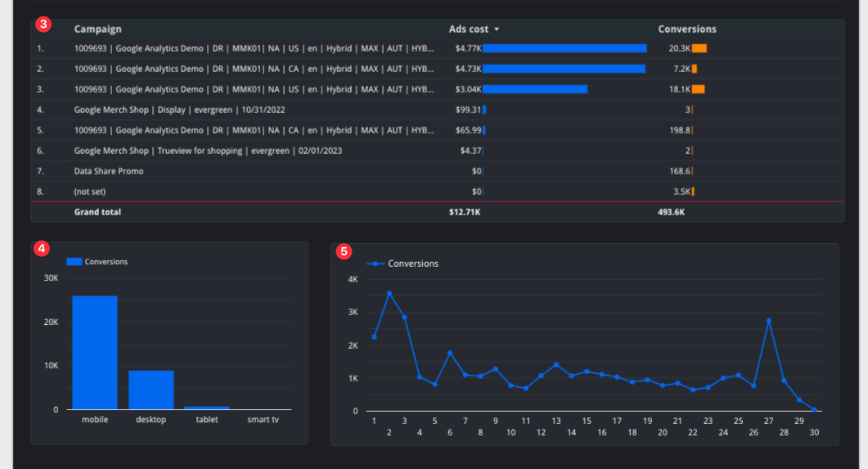Click the $65.99 ads cost value
This screenshot has width=868, height=469.
pyautogui.click(x=468, y=130)
